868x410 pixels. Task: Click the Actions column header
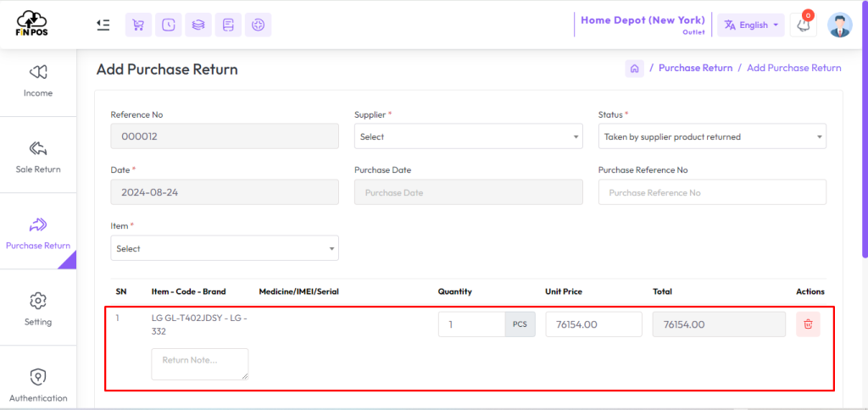pos(810,291)
